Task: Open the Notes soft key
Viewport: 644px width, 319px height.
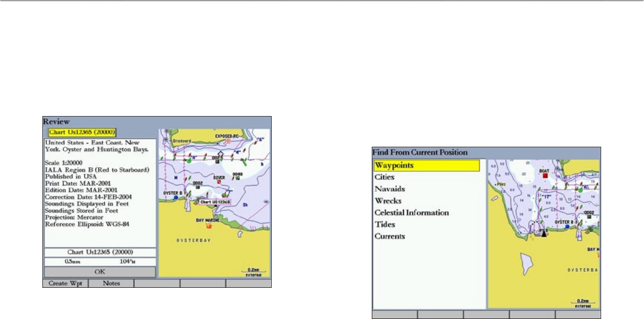Action: [111, 283]
